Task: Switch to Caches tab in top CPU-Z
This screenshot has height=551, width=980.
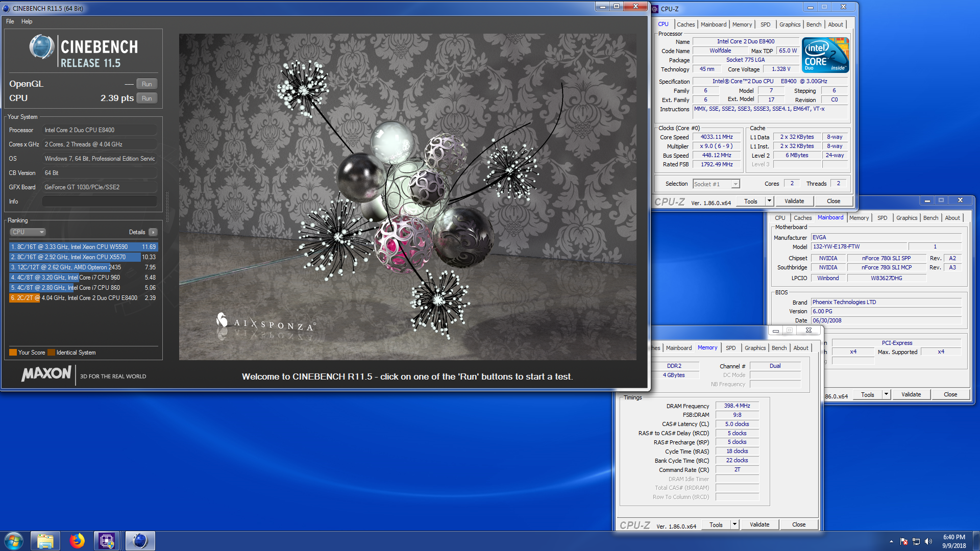Action: pyautogui.click(x=685, y=24)
